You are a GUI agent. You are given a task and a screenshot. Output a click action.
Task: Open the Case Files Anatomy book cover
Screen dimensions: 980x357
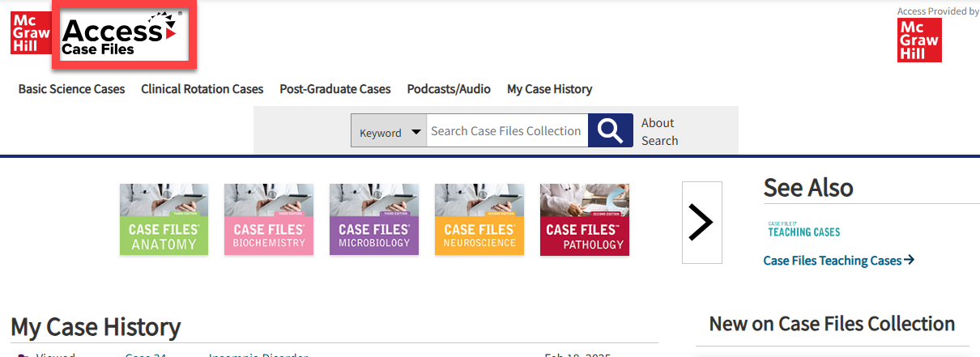click(164, 219)
